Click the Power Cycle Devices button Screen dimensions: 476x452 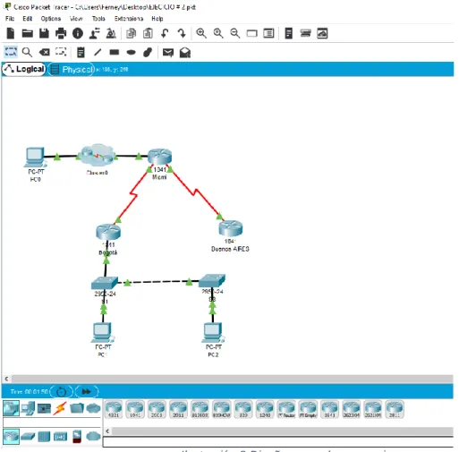(62, 391)
